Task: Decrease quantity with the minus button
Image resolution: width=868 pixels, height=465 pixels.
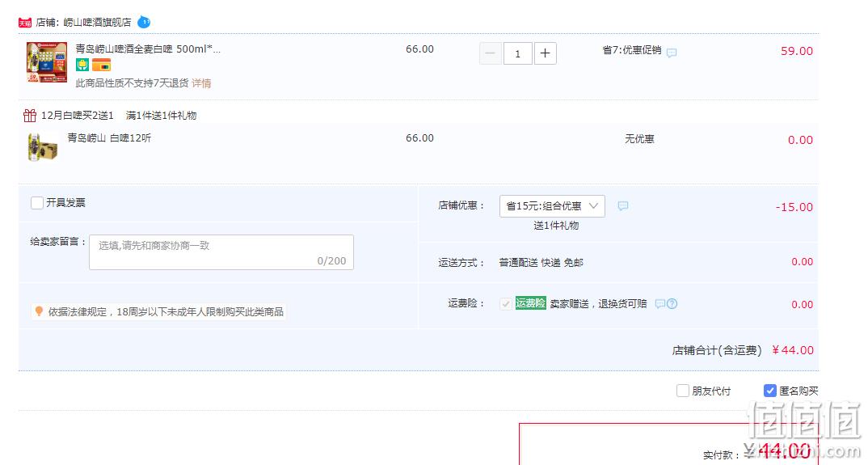Action: pos(490,53)
